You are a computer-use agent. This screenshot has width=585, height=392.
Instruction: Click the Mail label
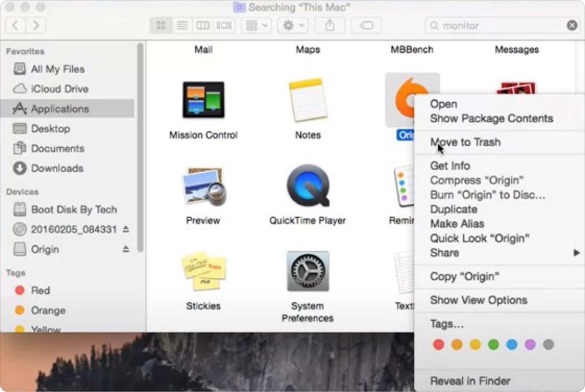(204, 49)
